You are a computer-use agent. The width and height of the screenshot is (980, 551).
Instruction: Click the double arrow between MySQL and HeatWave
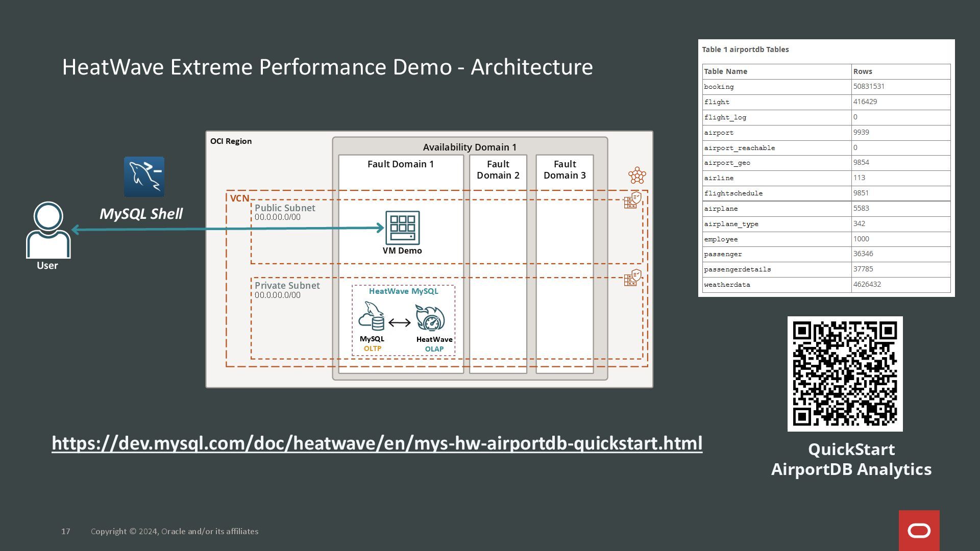pyautogui.click(x=400, y=322)
